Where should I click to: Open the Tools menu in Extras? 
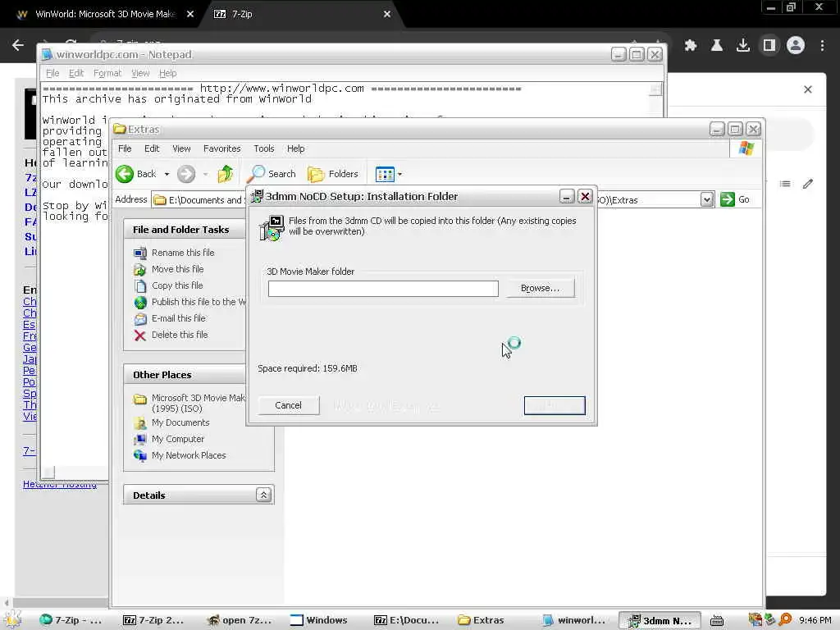[263, 148]
